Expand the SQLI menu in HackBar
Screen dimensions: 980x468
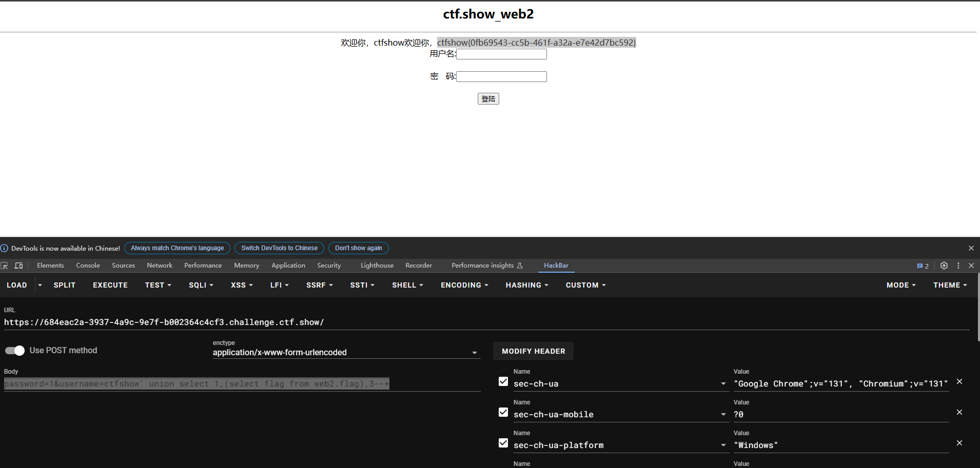tap(201, 285)
